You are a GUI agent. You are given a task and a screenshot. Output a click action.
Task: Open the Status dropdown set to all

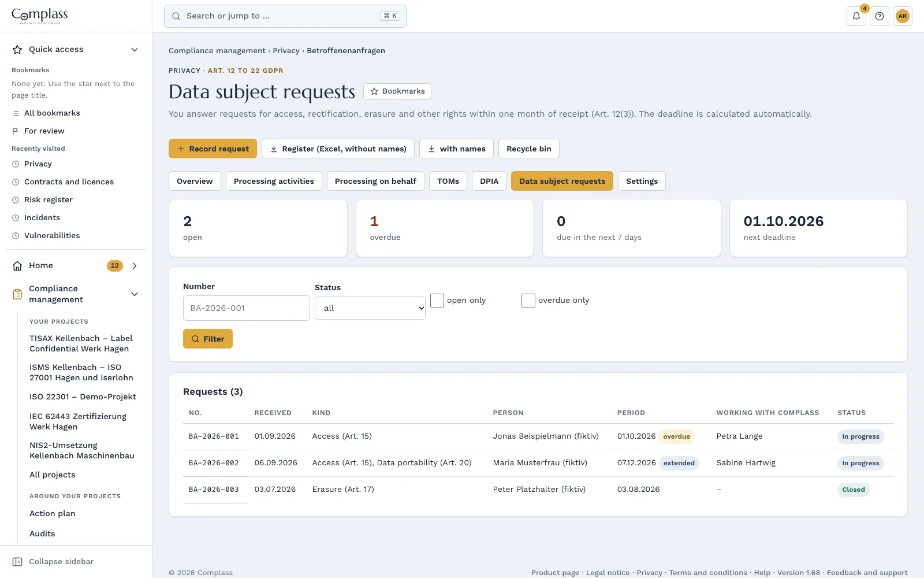tap(370, 308)
